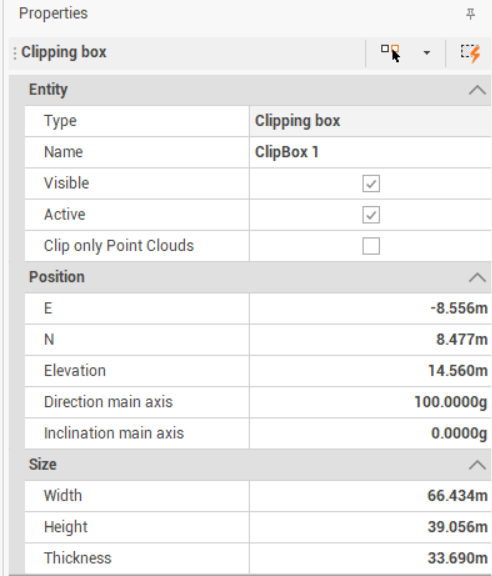Collapse the Size section
Screen dimensions: 492x576
[x=477, y=465]
